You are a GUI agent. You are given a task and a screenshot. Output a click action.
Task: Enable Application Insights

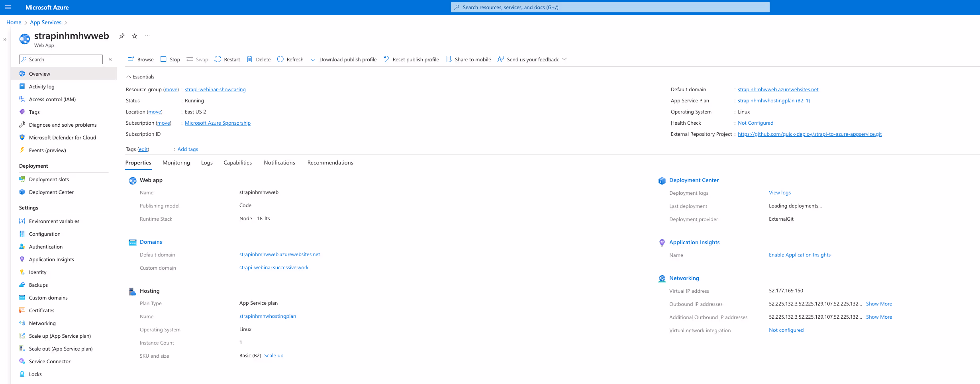tap(799, 255)
